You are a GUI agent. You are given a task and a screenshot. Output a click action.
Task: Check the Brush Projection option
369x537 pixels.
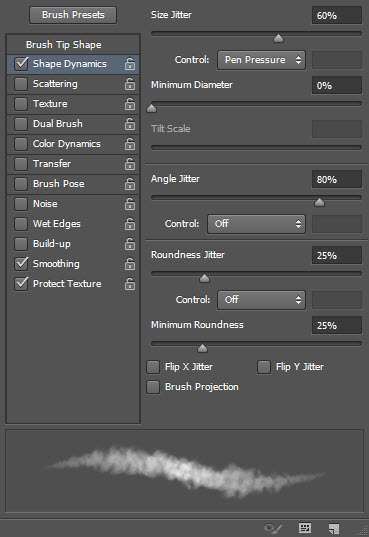point(153,387)
